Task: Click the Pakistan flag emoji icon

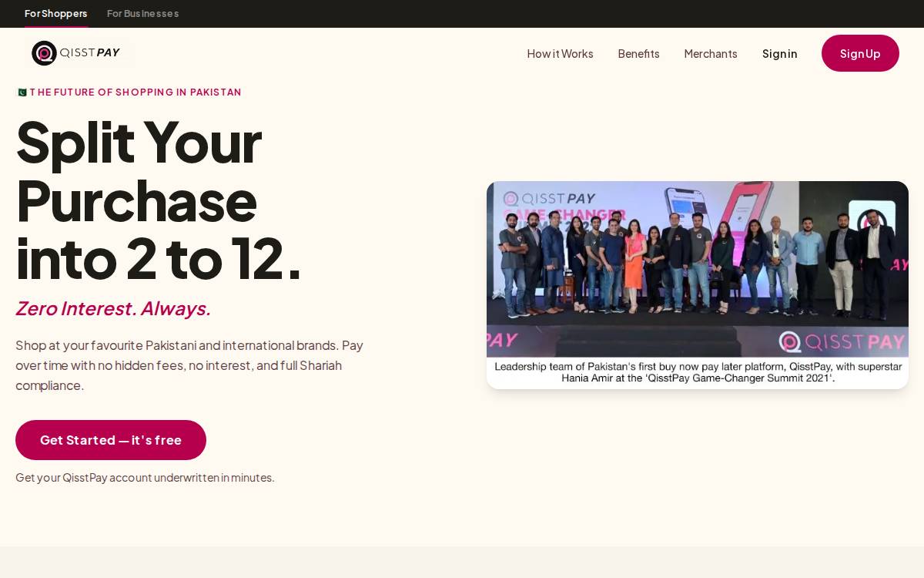Action: [x=22, y=92]
